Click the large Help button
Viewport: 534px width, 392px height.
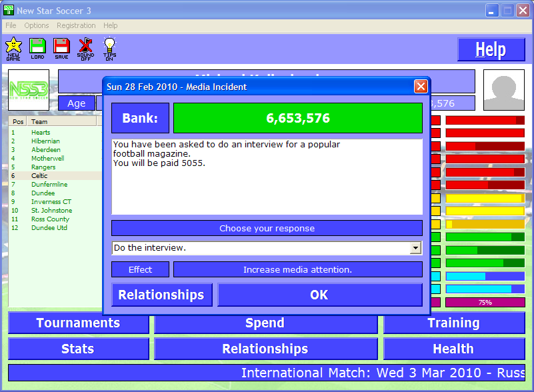coord(490,50)
